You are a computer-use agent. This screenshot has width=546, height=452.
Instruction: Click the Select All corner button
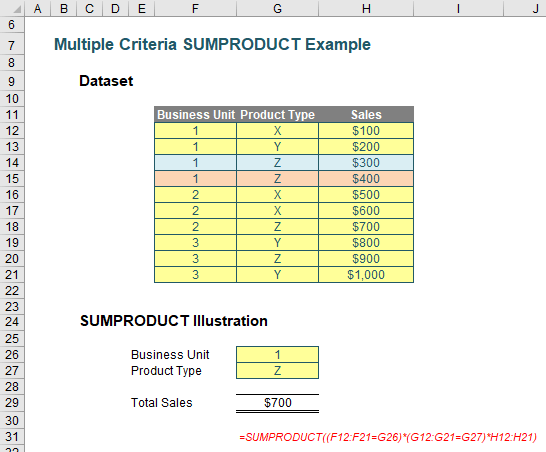coord(12,8)
